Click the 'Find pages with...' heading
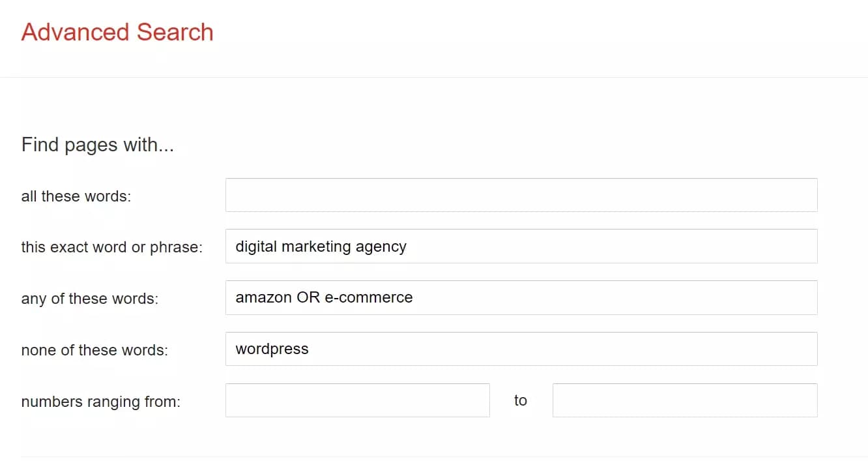Screen dimensions: 868x461 point(98,144)
